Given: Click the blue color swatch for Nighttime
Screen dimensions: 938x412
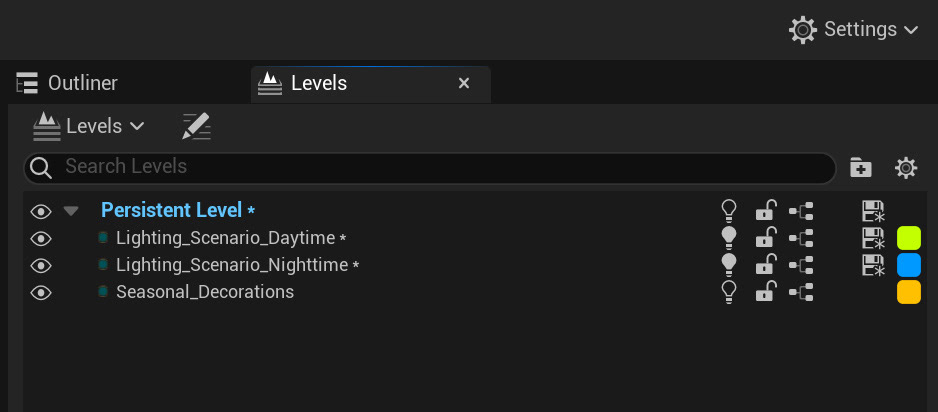Looking at the screenshot, I should pos(909,265).
